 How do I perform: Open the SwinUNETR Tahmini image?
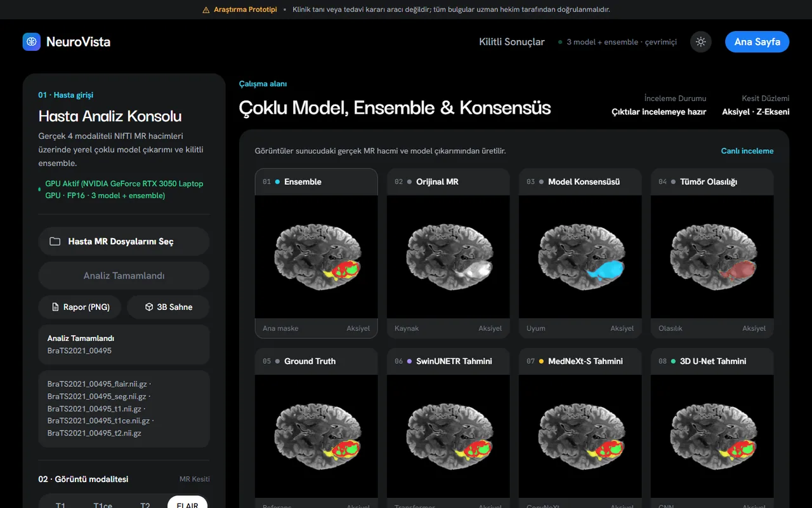tap(448, 436)
